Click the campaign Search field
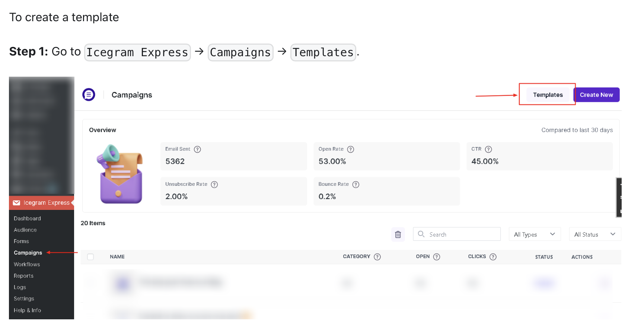The height and width of the screenshot is (329, 644). 457,234
